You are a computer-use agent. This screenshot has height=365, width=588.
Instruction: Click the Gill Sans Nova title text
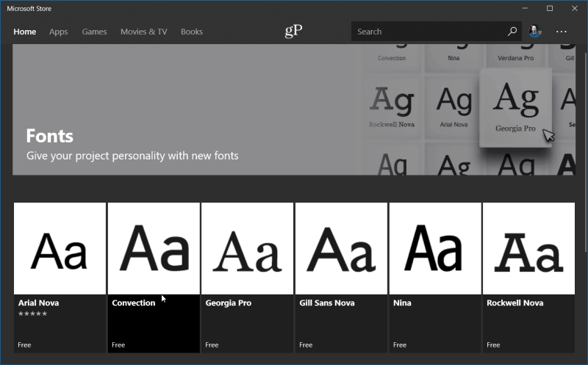pos(327,303)
